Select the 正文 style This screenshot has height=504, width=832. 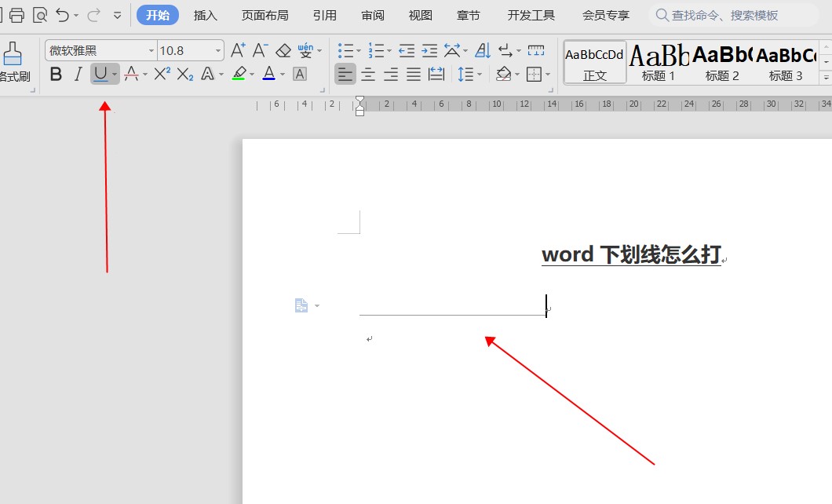click(595, 63)
